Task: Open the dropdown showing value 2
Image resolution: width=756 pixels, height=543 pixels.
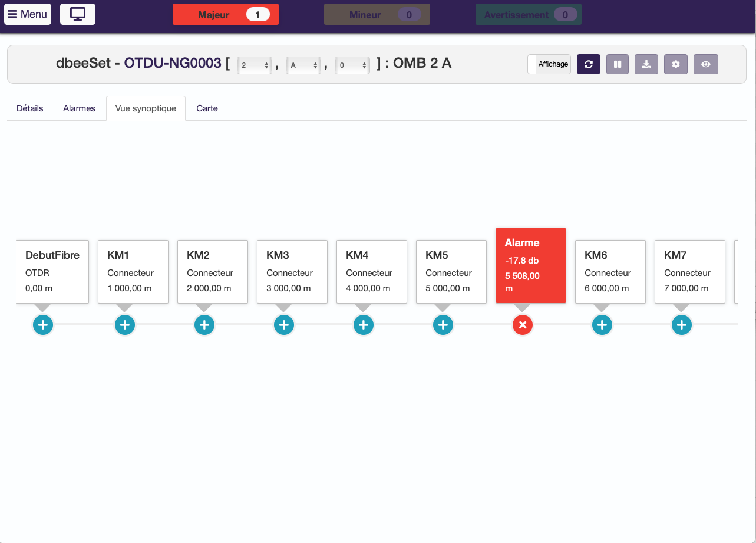Action: pyautogui.click(x=255, y=65)
